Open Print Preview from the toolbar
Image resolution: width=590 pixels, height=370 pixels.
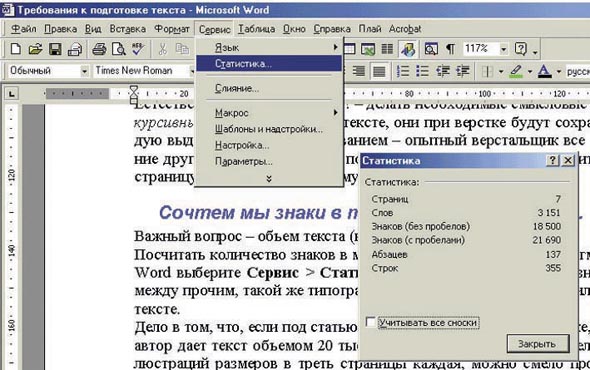119,49
